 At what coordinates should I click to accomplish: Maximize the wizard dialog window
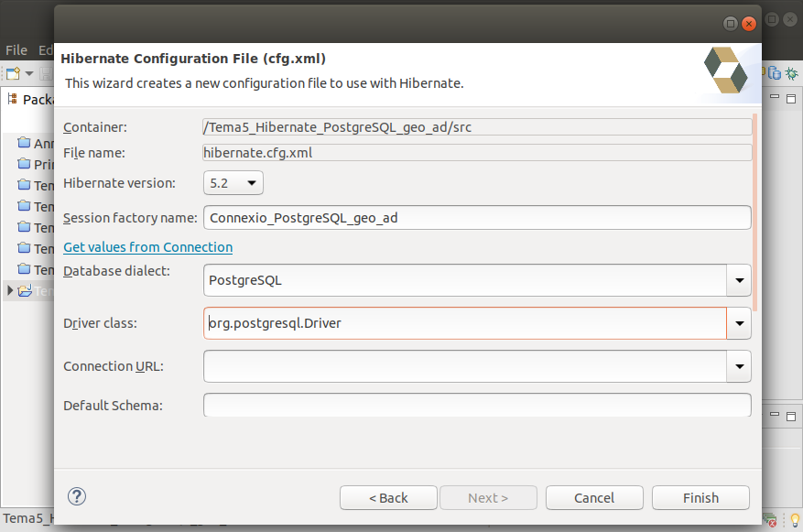[731, 24]
